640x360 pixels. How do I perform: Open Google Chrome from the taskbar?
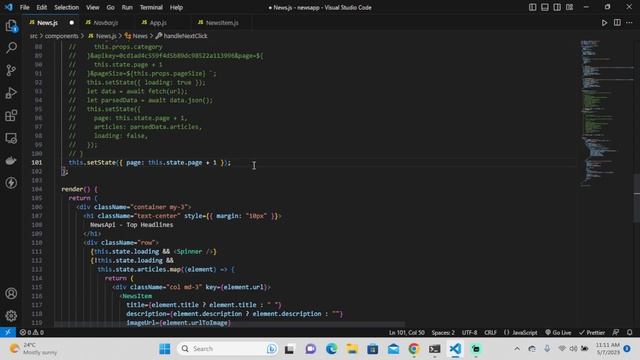(414, 349)
